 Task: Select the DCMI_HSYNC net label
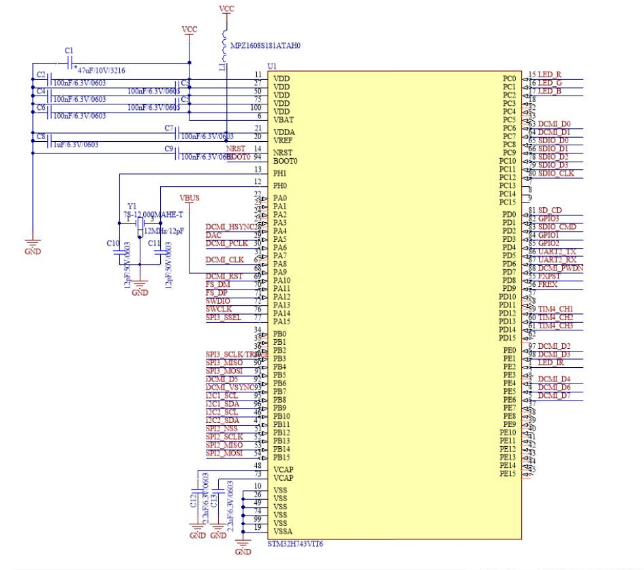tap(230, 227)
